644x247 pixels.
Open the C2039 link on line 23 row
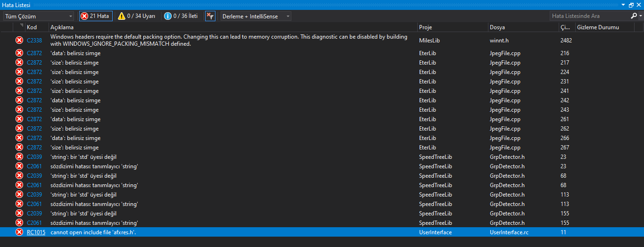34,157
